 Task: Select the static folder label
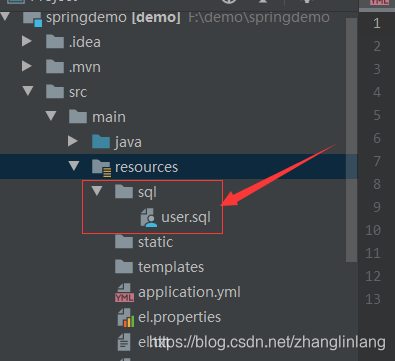155,242
